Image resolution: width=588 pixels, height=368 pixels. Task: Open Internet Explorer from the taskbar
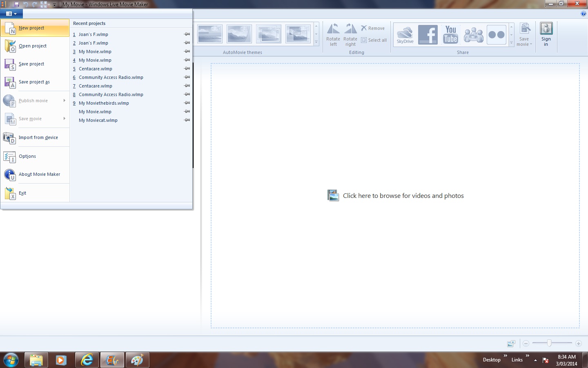87,360
